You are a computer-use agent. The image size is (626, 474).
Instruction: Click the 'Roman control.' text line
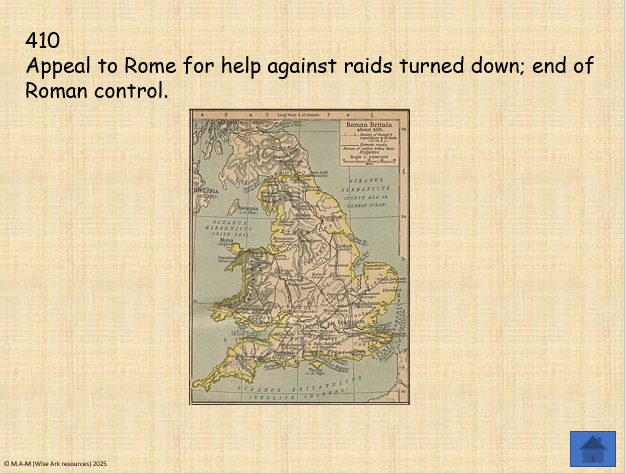(96, 91)
